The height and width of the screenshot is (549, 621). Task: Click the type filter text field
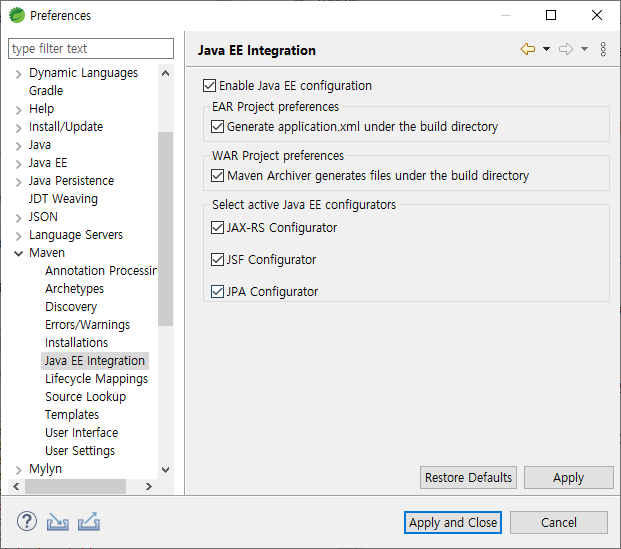[91, 48]
